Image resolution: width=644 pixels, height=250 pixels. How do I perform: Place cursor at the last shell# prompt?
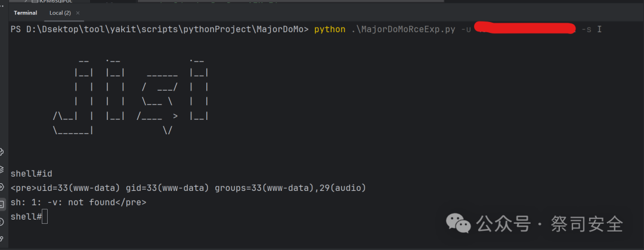[45, 216]
